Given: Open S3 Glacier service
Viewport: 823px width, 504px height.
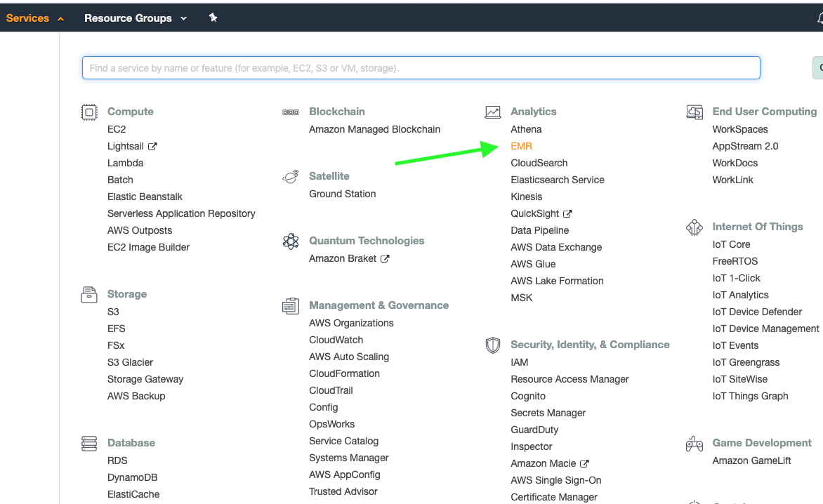Looking at the screenshot, I should [130, 362].
